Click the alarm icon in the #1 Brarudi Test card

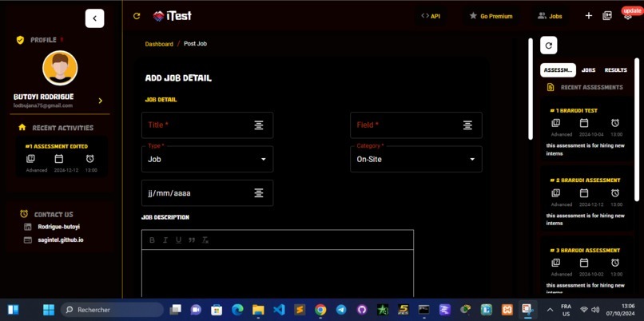click(x=615, y=123)
